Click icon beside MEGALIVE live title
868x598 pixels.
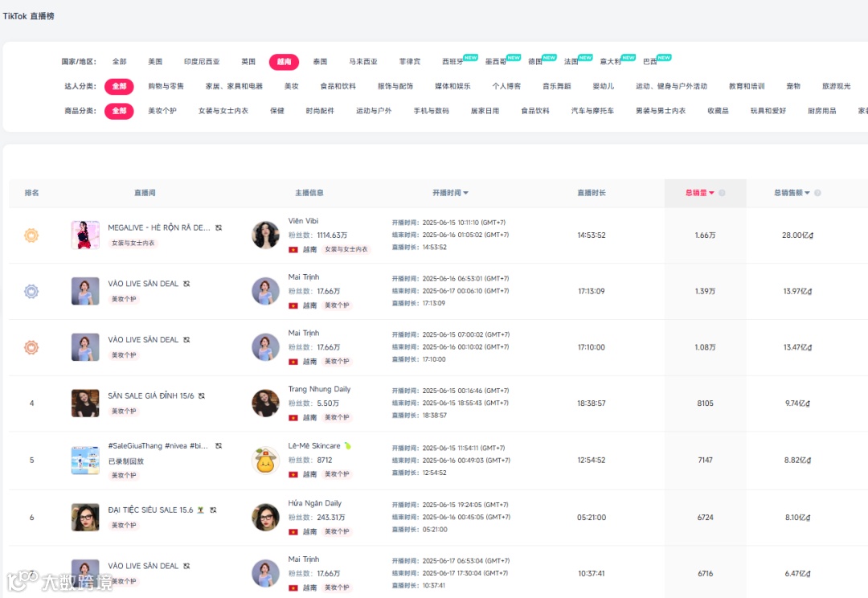click(219, 227)
